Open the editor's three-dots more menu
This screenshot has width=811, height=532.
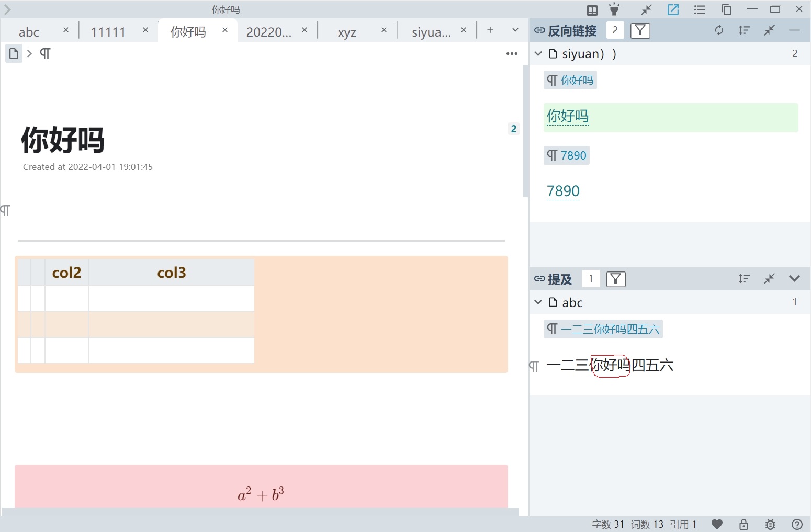coord(512,53)
